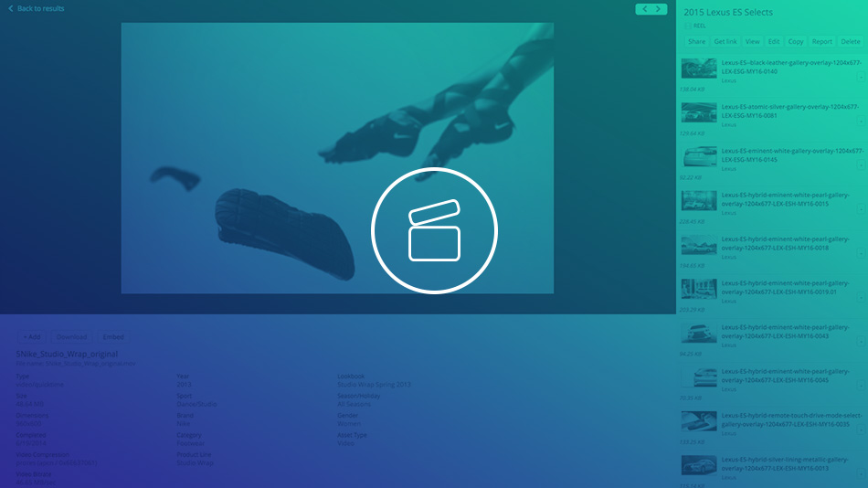Open Report for 2015 Lexus ES Selects
Image resolution: width=868 pixels, height=488 pixels.
point(821,41)
